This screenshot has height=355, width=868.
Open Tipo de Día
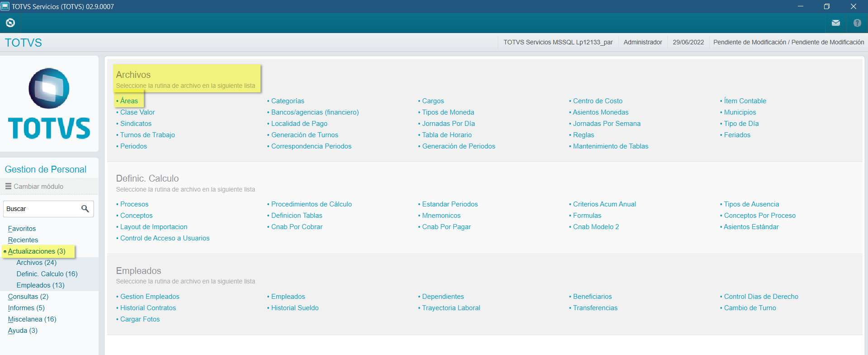click(x=741, y=124)
